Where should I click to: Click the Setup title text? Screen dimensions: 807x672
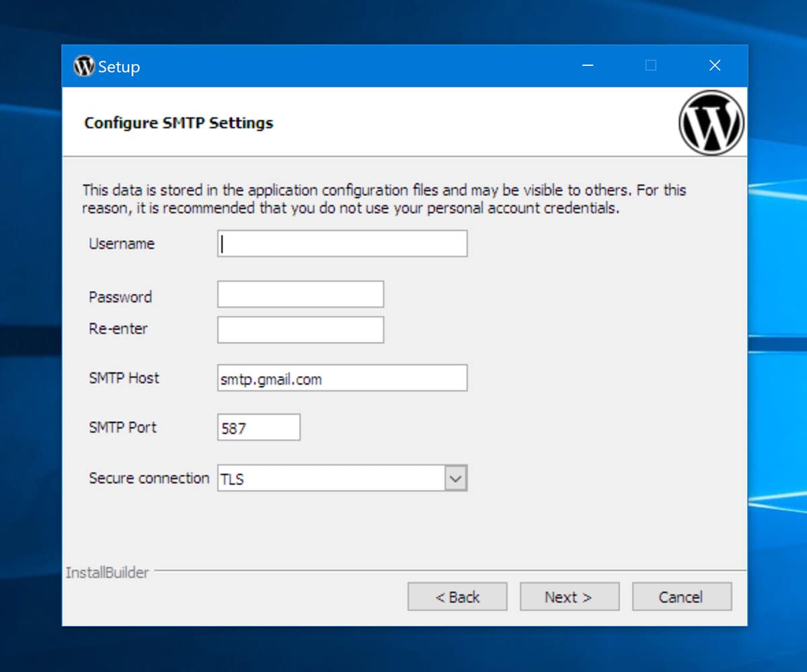click(119, 67)
